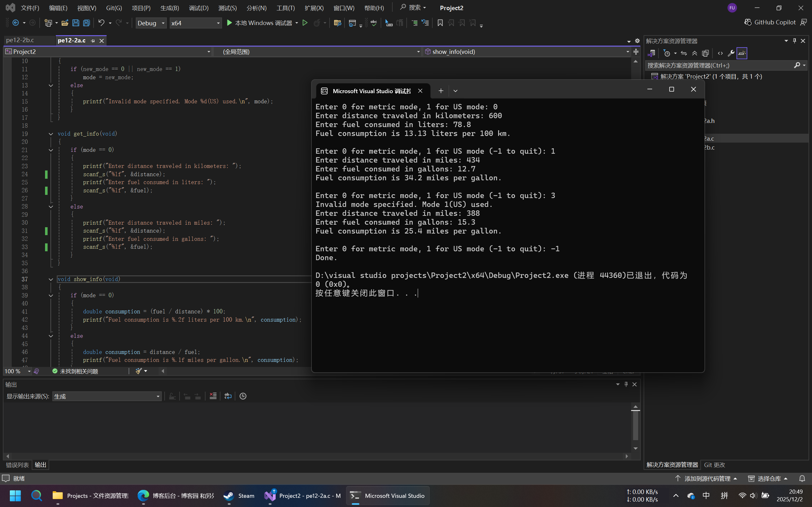Switch to the pe12-2b.c tab

20,40
